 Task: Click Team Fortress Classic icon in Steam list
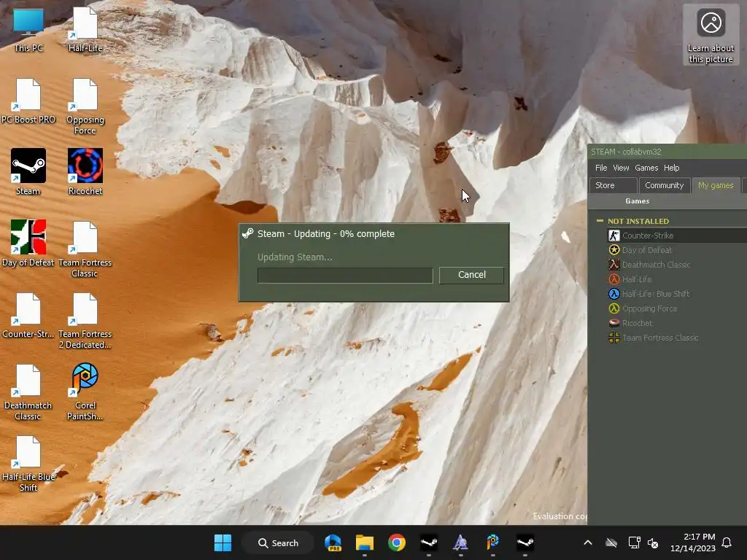click(614, 338)
